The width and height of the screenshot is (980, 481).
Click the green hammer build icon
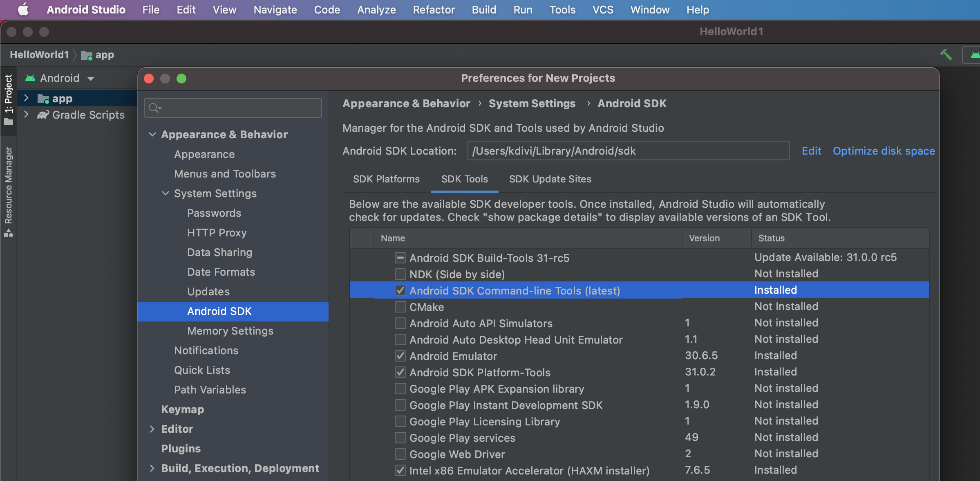(x=946, y=54)
